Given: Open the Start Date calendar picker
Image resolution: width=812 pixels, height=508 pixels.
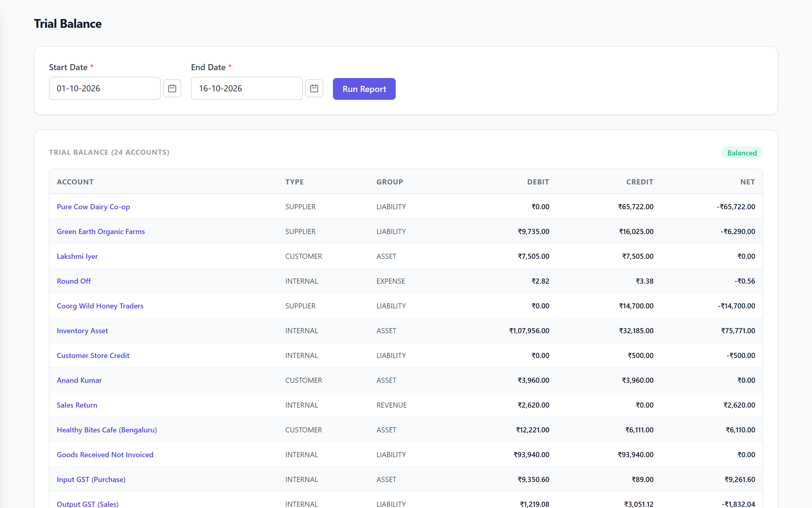Looking at the screenshot, I should [172, 88].
